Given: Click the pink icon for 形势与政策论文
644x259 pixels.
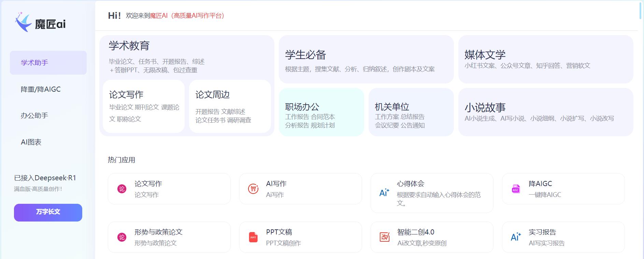Looking at the screenshot, I should pyautogui.click(x=122, y=237).
